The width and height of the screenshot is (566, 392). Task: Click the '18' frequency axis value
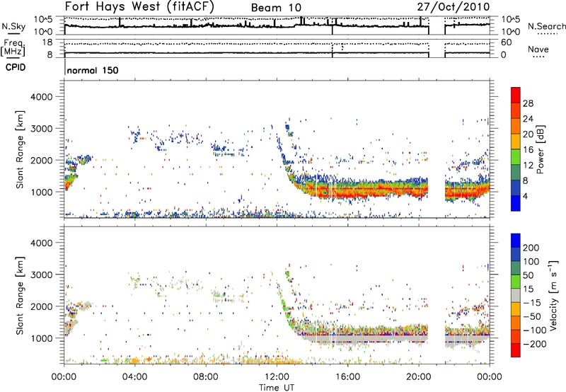(x=47, y=42)
